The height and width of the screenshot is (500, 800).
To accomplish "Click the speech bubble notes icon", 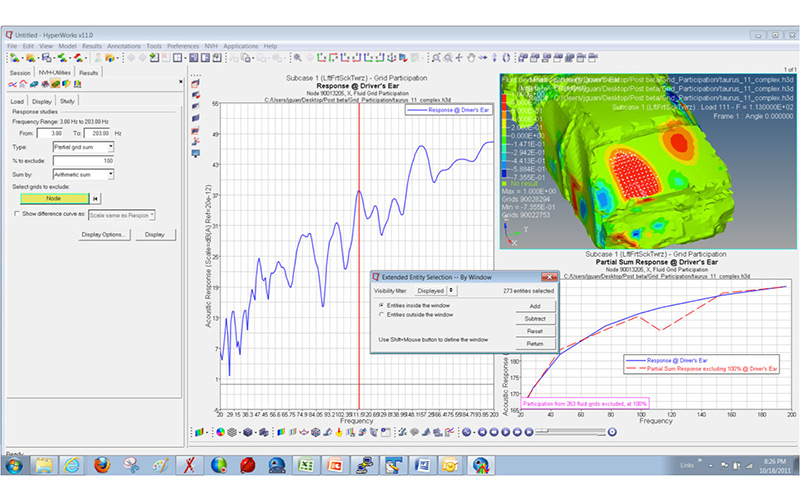I will [414, 432].
